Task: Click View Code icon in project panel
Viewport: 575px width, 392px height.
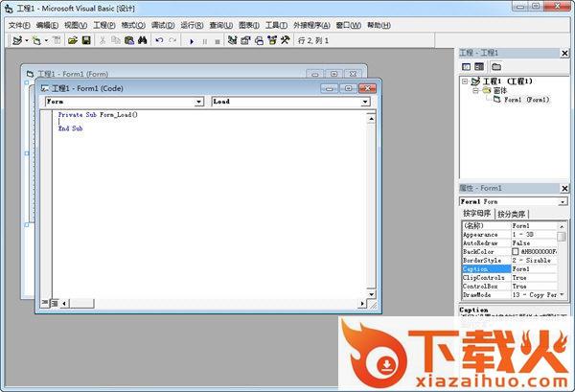Action: click(x=466, y=67)
